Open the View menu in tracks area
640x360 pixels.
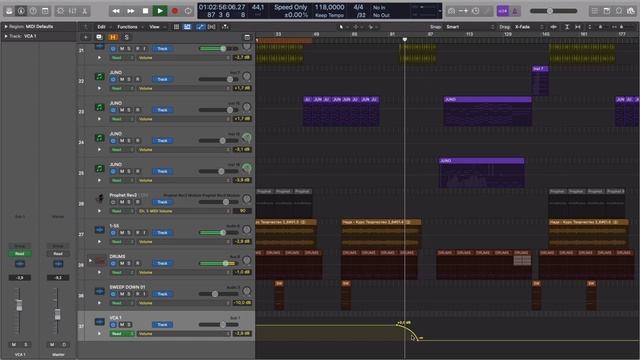click(154, 27)
